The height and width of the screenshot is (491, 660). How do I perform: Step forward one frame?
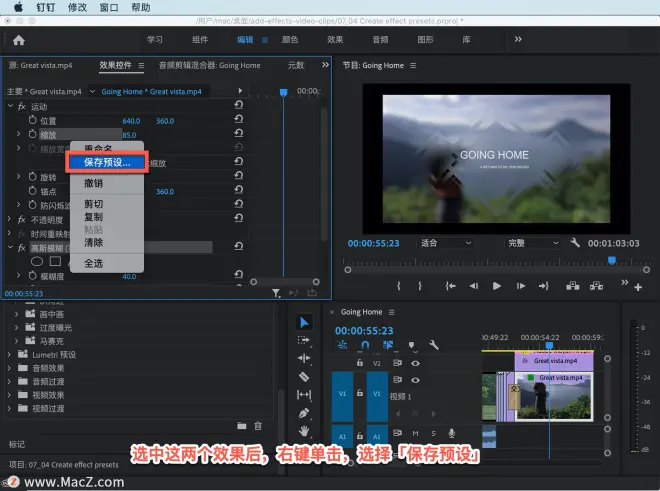pos(521,286)
